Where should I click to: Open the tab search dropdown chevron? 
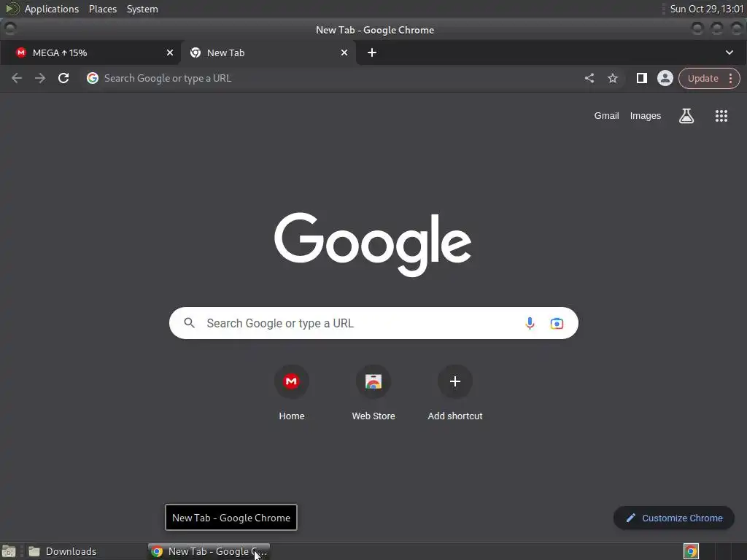(x=729, y=52)
